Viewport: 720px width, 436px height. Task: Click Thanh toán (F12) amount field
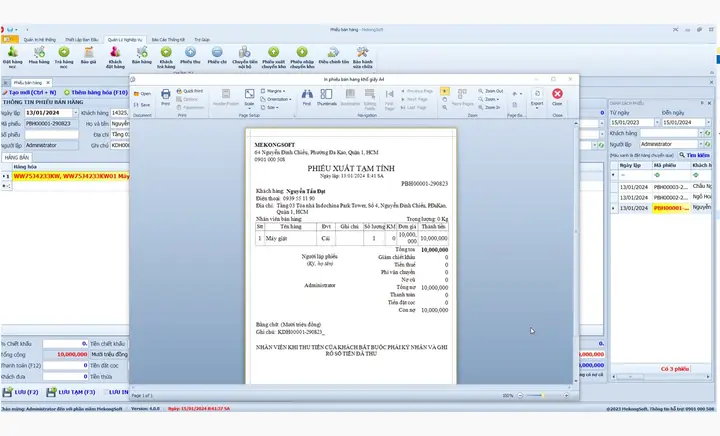pos(65,365)
